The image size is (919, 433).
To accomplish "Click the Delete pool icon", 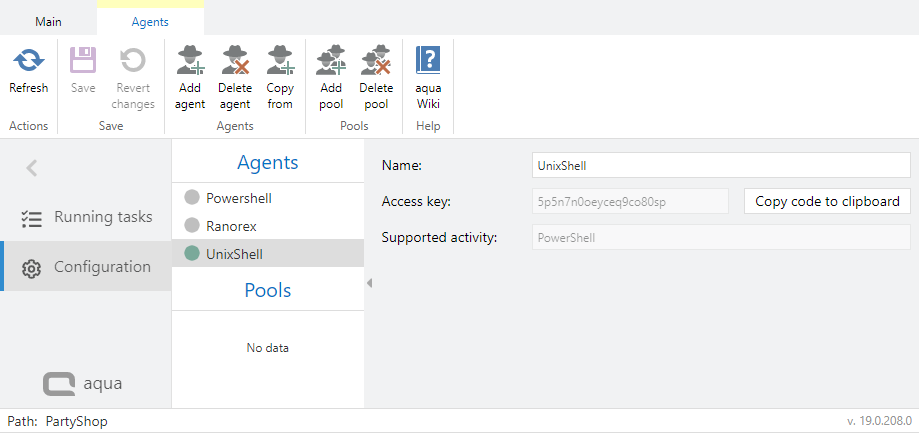I will (x=376, y=62).
